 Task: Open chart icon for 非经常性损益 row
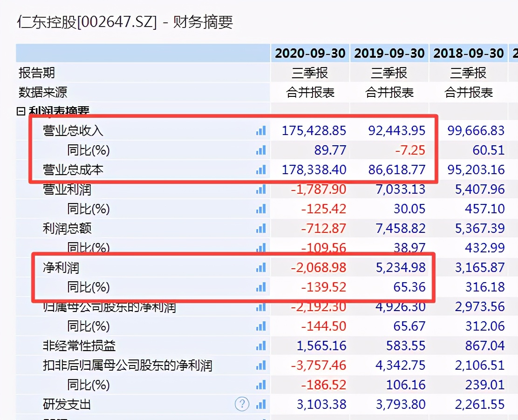261,346
